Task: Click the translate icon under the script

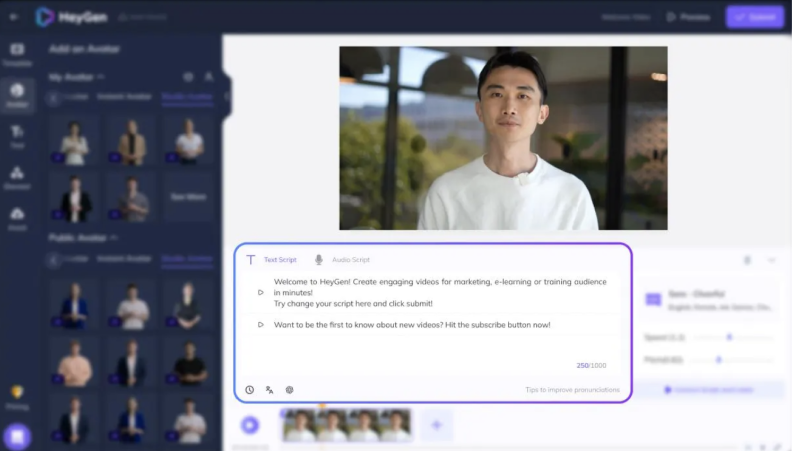Action: coord(270,390)
